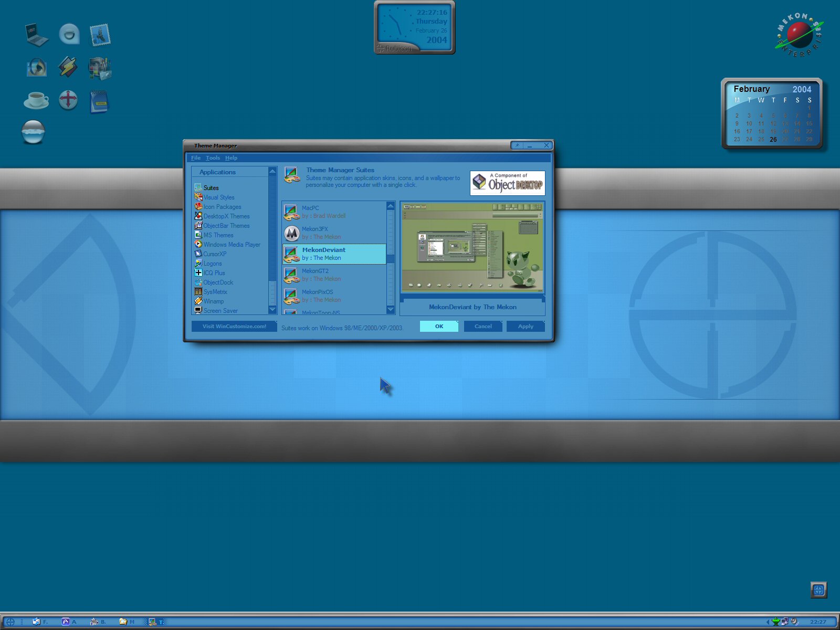Viewport: 840px width, 630px height.
Task: Launch the eye-in-ring media icon
Action: [x=37, y=67]
